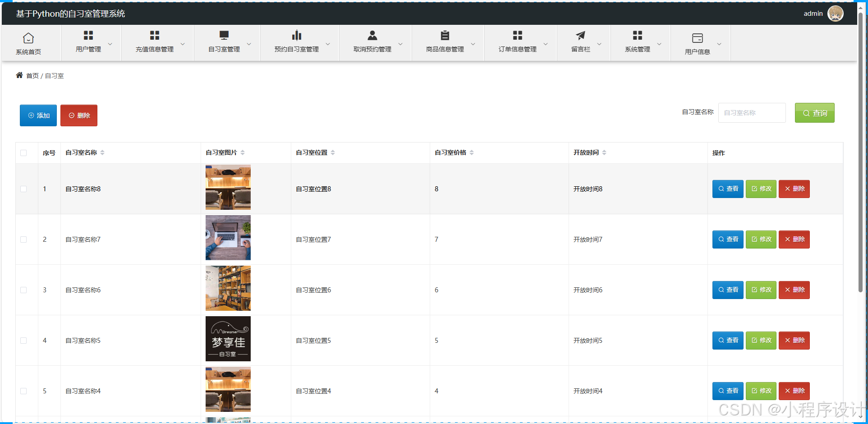Expand the 用户信息 dropdown arrow
The width and height of the screenshot is (868, 424).
[719, 44]
